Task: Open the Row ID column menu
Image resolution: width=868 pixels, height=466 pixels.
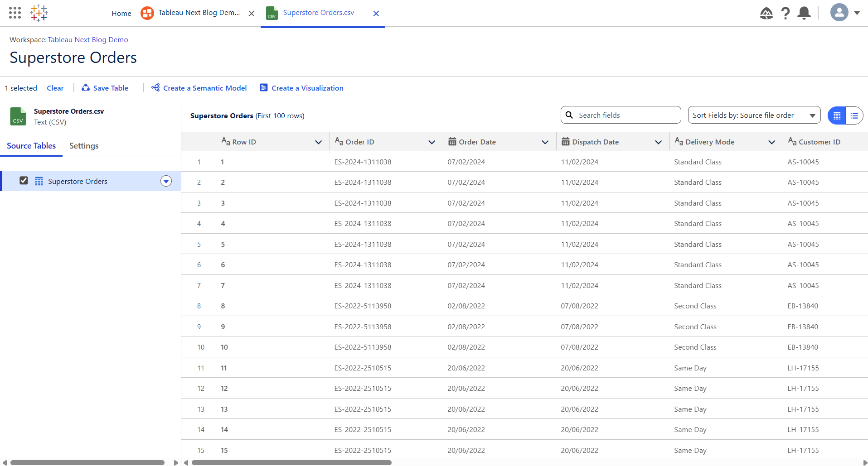Action: (319, 142)
